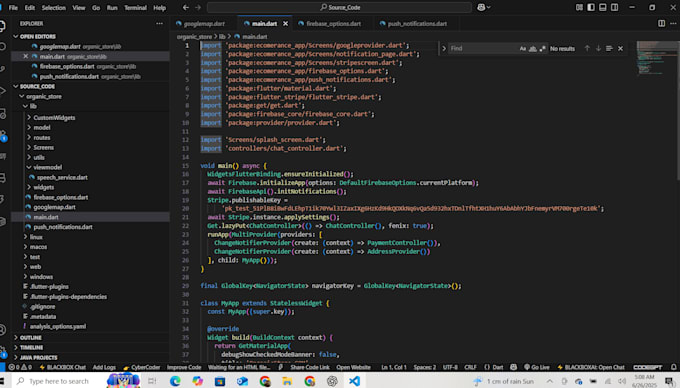Jump to next find match arrow

coord(598,48)
